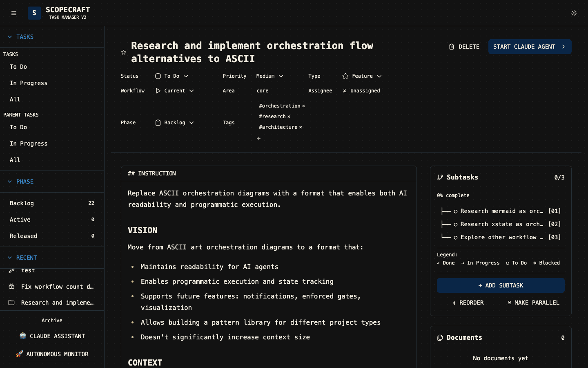Open the Type Feature dropdown
Image resolution: width=588 pixels, height=368 pixels.
coord(362,76)
